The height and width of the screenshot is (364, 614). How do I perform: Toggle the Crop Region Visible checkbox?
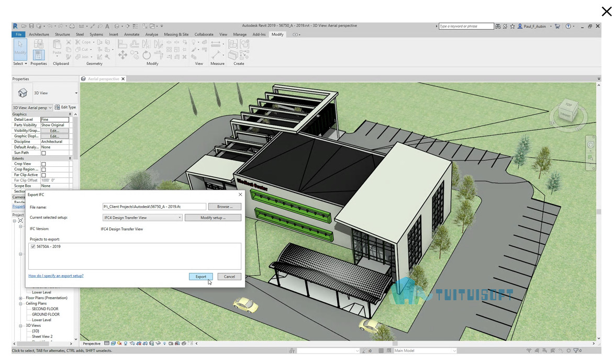43,169
